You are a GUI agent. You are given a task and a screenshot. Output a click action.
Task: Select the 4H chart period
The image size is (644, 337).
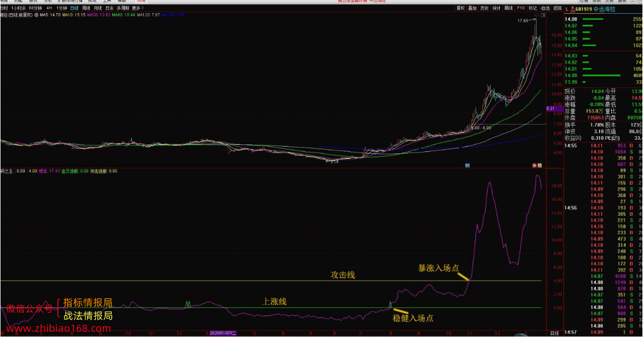[x=48, y=8]
